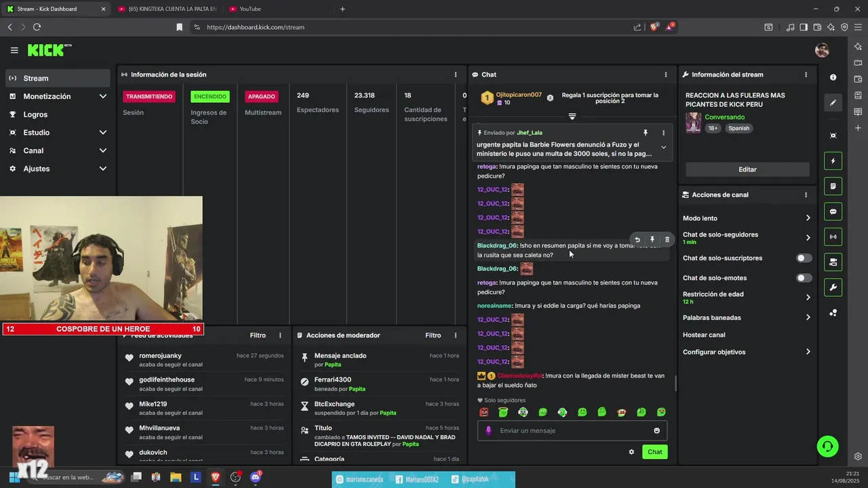Open Información del stream three-dot menu
The width and height of the screenshot is (868, 488).
tap(806, 75)
